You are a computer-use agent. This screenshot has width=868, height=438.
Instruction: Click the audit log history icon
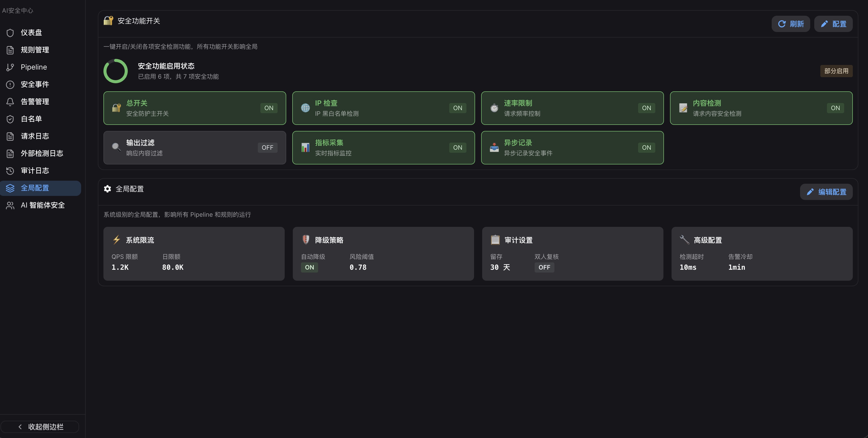click(x=10, y=171)
